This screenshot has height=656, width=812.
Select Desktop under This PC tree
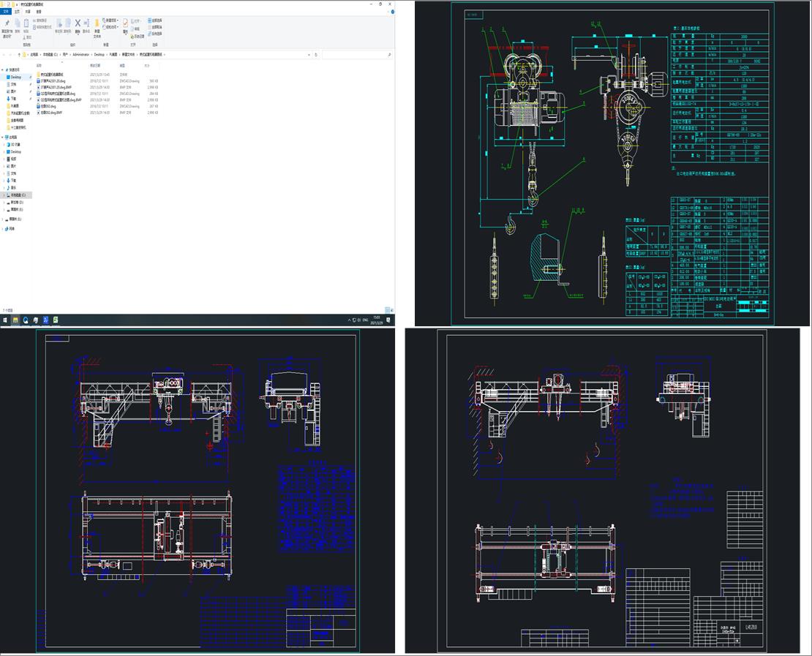tap(16, 151)
